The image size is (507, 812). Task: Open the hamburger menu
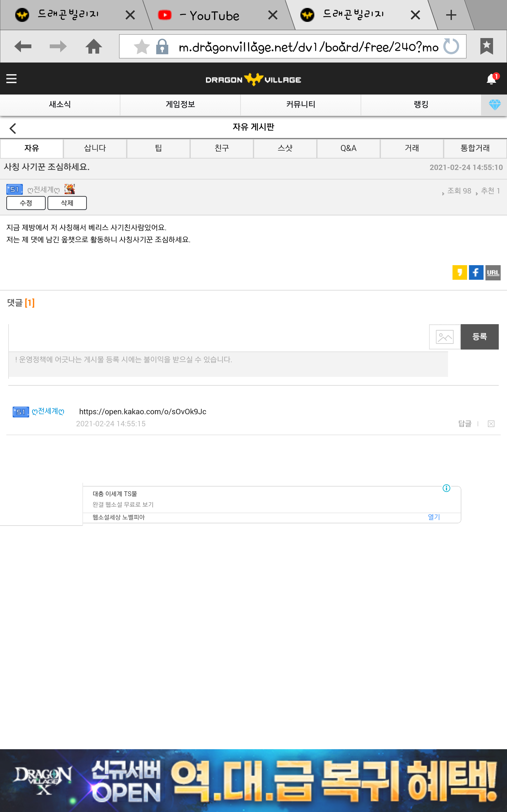coord(11,79)
